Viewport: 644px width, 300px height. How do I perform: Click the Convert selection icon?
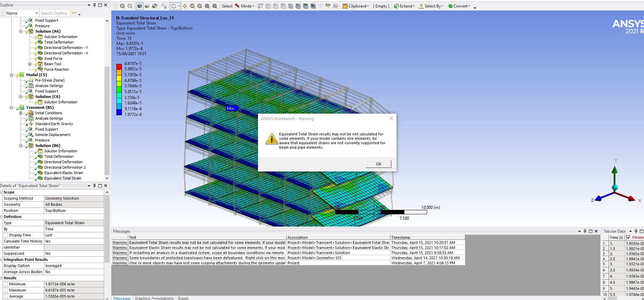[x=450, y=6]
